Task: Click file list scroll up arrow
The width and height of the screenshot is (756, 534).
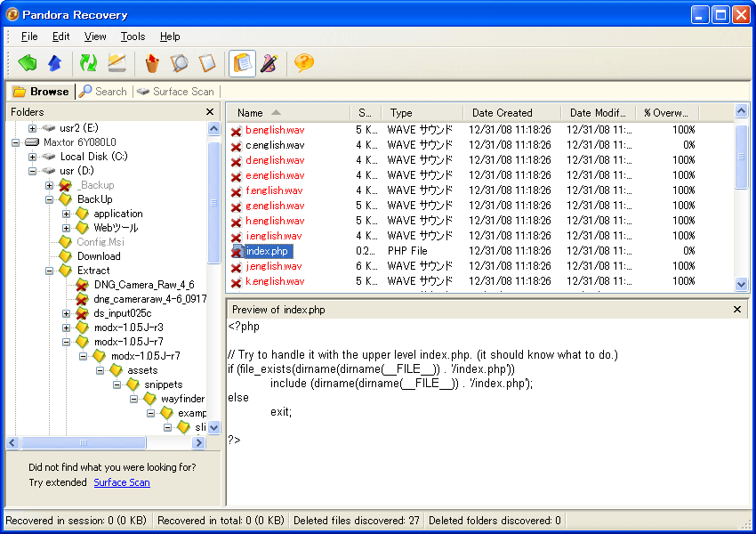Action: [741, 111]
